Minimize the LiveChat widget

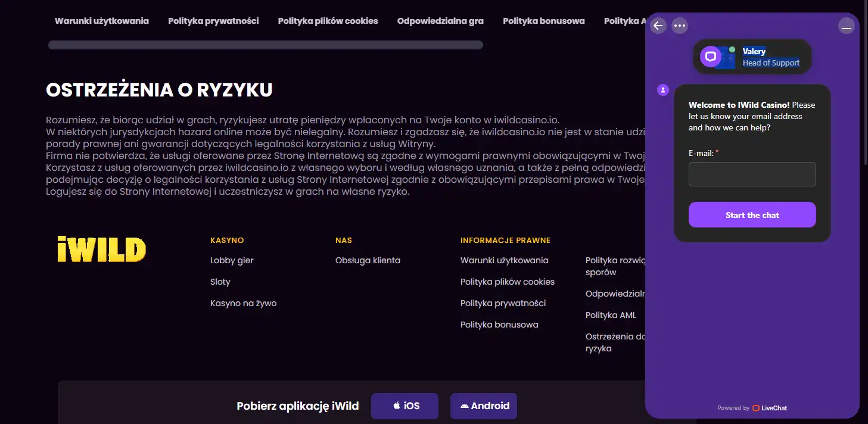point(847,26)
